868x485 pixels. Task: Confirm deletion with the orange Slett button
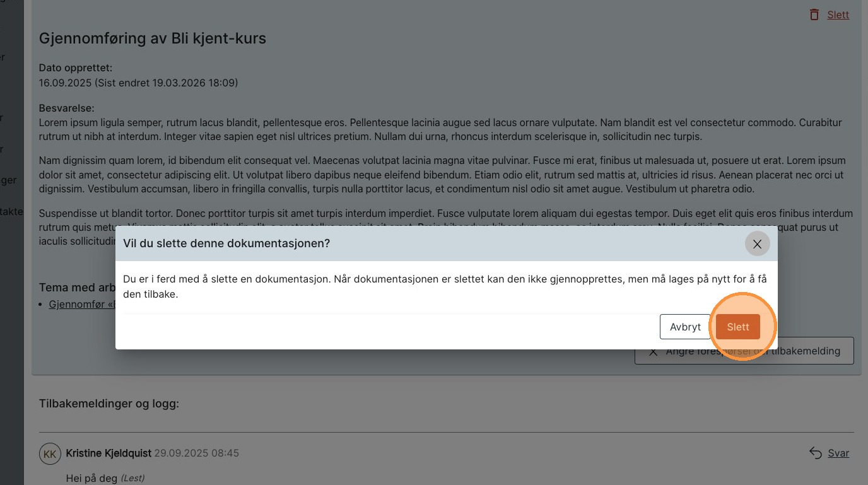pyautogui.click(x=737, y=327)
